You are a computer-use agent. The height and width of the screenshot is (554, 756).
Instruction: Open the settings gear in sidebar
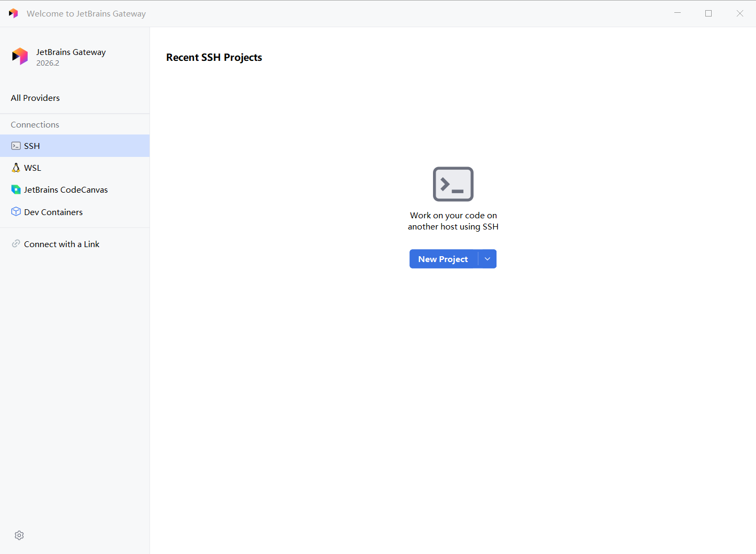19,535
